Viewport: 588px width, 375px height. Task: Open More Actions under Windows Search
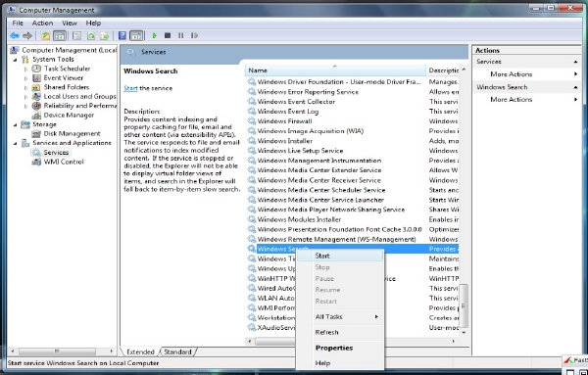pos(512,100)
